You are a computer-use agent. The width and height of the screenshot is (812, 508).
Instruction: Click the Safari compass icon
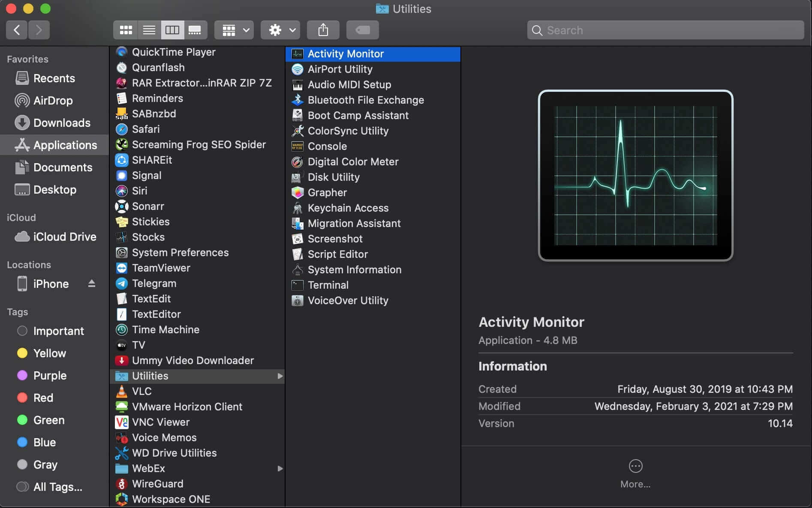point(122,129)
